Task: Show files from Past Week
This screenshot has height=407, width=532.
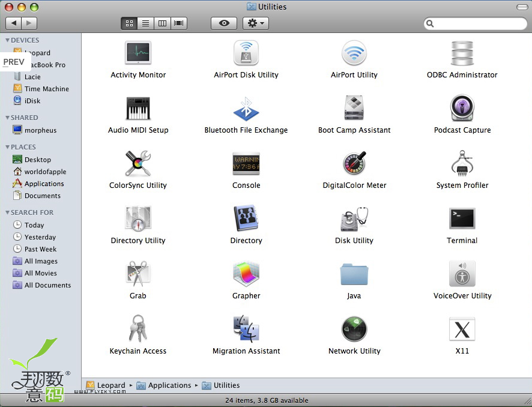Action: 41,249
